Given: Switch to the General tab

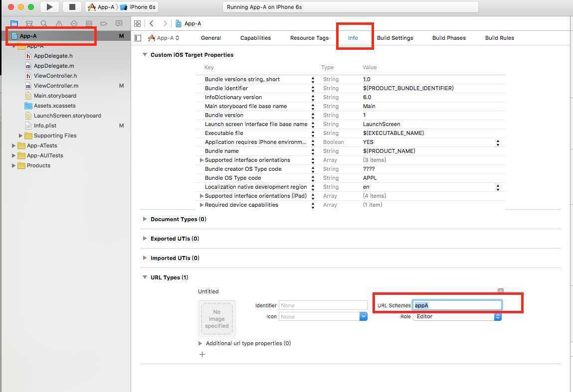Looking at the screenshot, I should click(211, 38).
